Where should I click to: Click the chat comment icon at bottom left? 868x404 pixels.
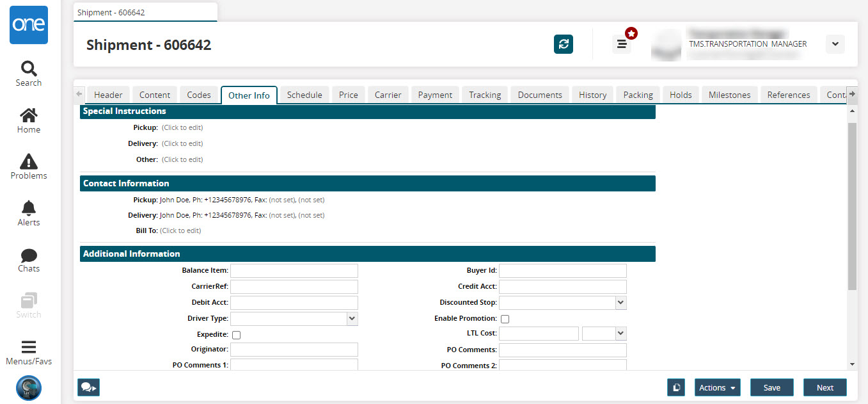pos(88,387)
